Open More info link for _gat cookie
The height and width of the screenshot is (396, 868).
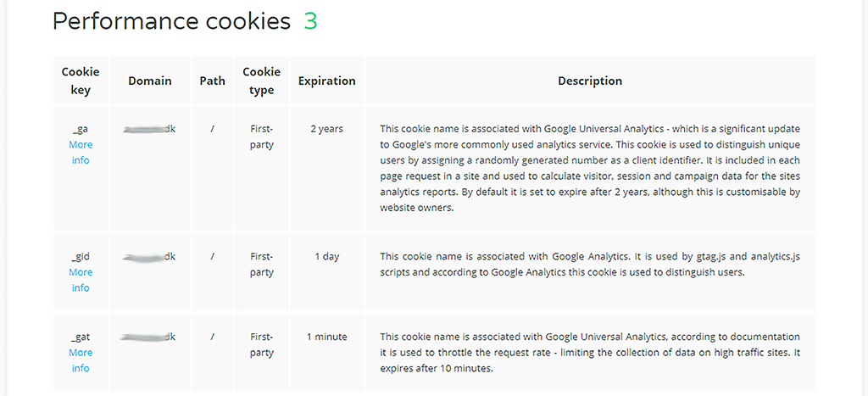(81, 360)
